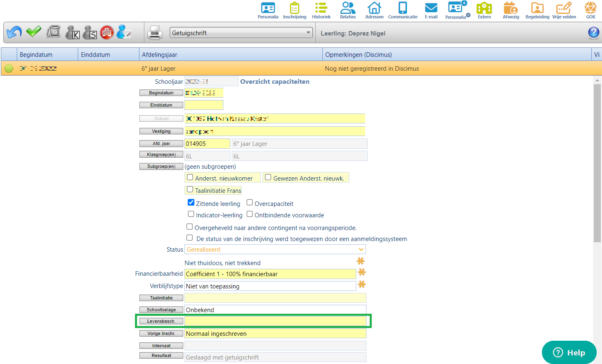Enable the Overcapaciteit checkbox
The image size is (602, 364).
pyautogui.click(x=249, y=203)
